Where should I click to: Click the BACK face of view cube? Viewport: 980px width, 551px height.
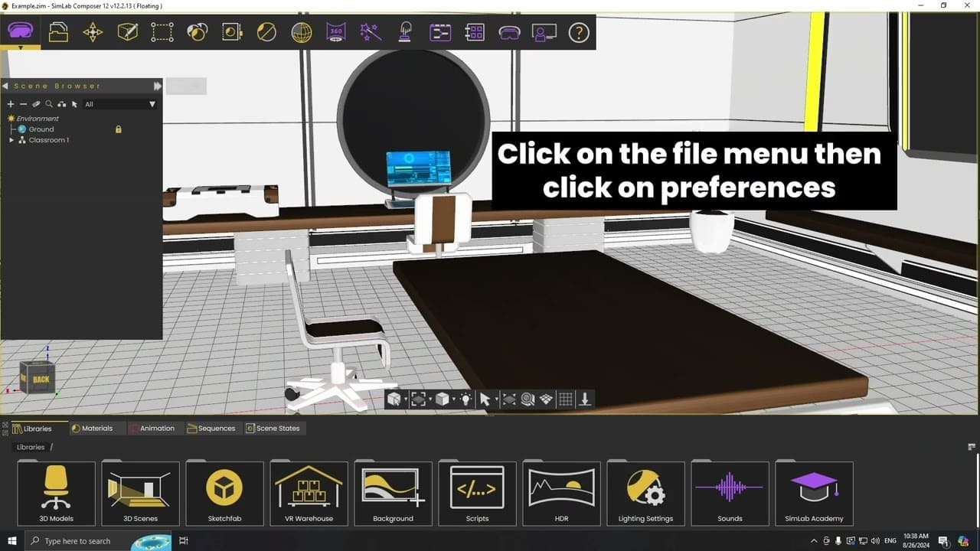pos(38,378)
